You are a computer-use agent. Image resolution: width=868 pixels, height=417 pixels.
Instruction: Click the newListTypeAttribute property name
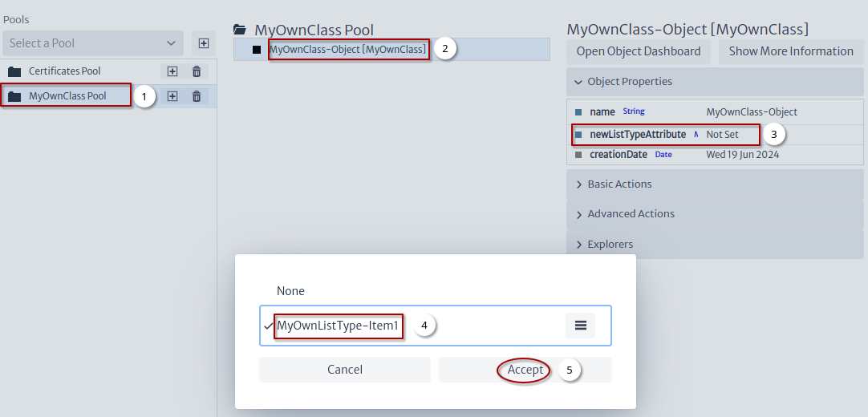[638, 135]
